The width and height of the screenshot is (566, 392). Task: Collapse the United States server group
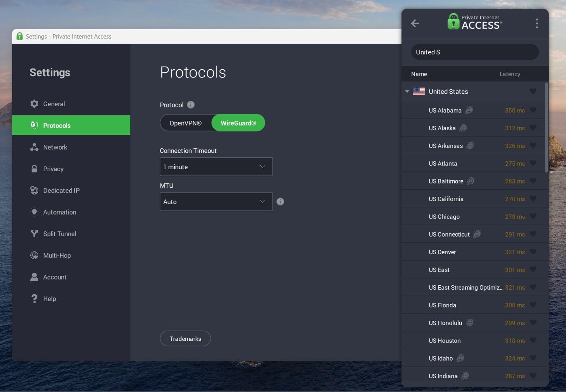pos(407,91)
